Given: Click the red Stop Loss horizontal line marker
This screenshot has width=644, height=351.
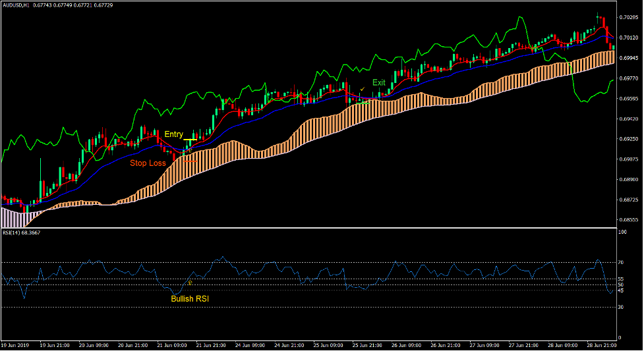Looking at the screenshot, I should (190, 161).
